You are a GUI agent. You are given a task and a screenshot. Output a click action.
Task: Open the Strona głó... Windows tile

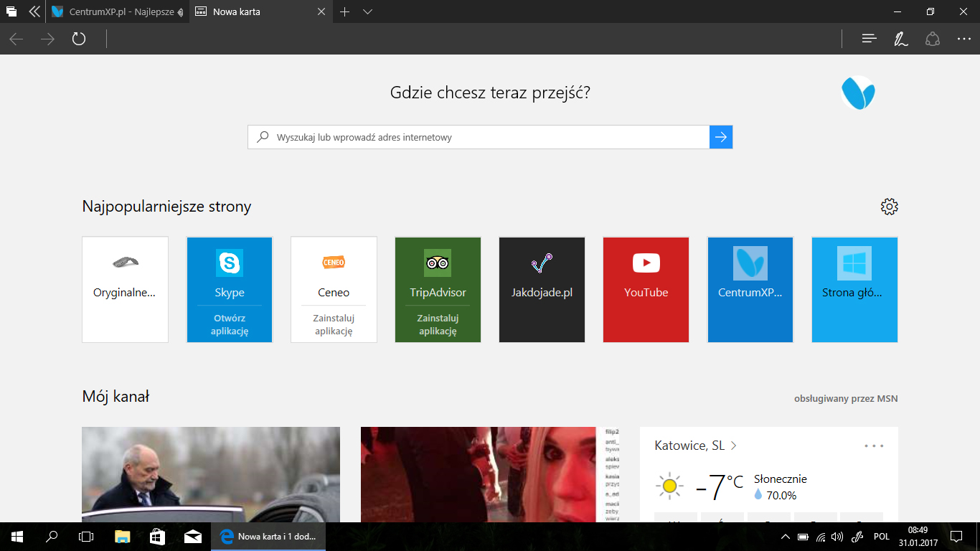point(854,290)
